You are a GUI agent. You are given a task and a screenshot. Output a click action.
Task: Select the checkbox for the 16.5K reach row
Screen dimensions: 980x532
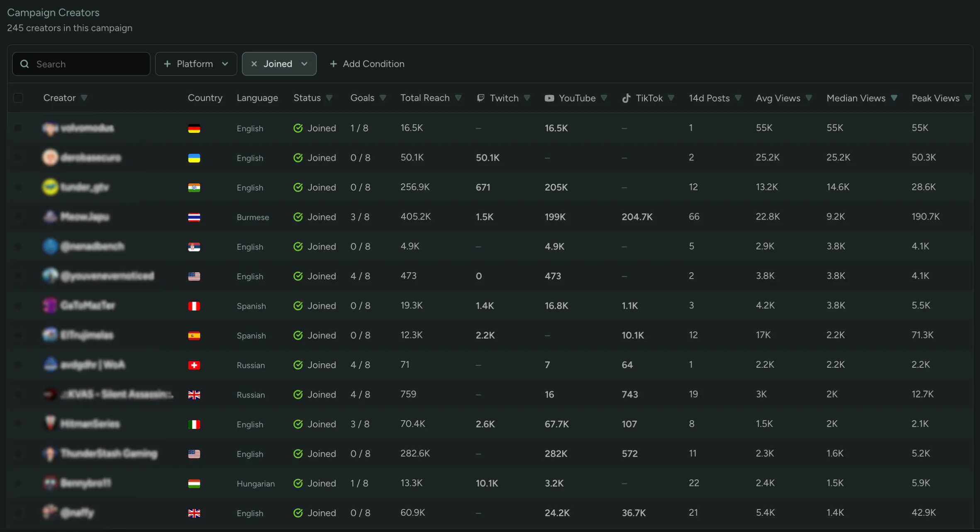18,128
